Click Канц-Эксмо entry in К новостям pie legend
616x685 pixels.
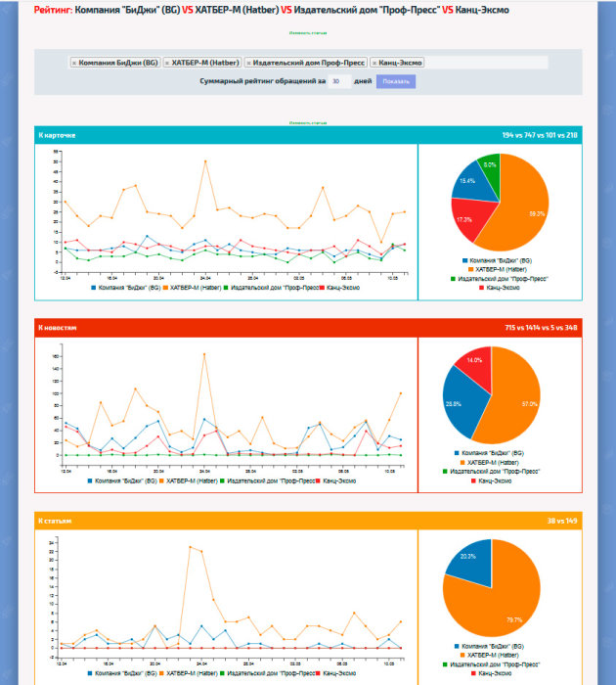click(x=491, y=481)
